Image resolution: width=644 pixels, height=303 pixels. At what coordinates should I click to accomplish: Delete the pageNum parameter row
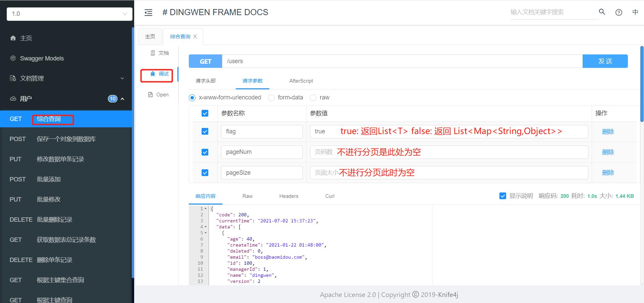pyautogui.click(x=608, y=152)
